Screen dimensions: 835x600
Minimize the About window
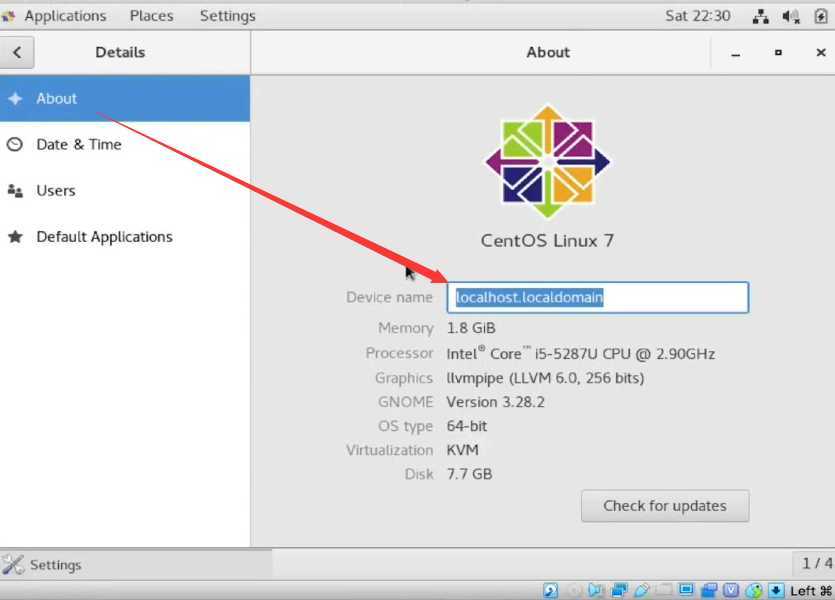click(735, 53)
